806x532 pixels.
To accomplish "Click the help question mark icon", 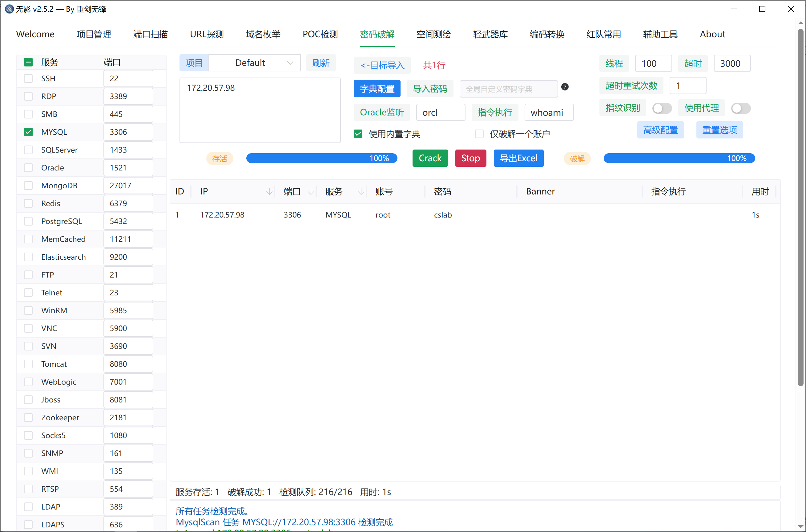I will 565,87.
